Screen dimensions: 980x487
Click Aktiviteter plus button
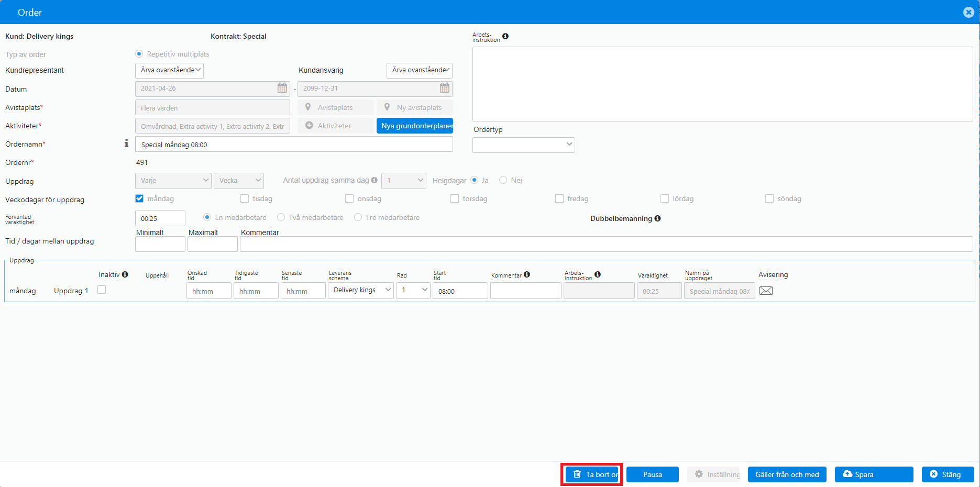(x=336, y=126)
